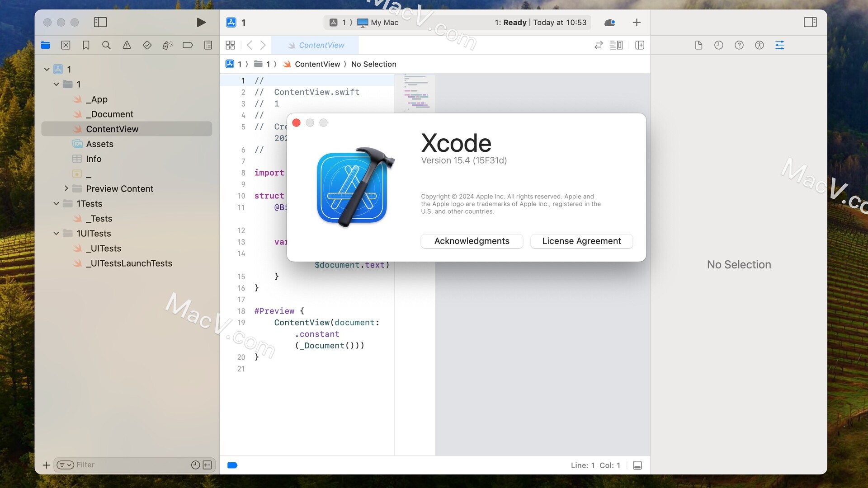Click ContentView in the jump bar
868x488 pixels.
click(312, 64)
